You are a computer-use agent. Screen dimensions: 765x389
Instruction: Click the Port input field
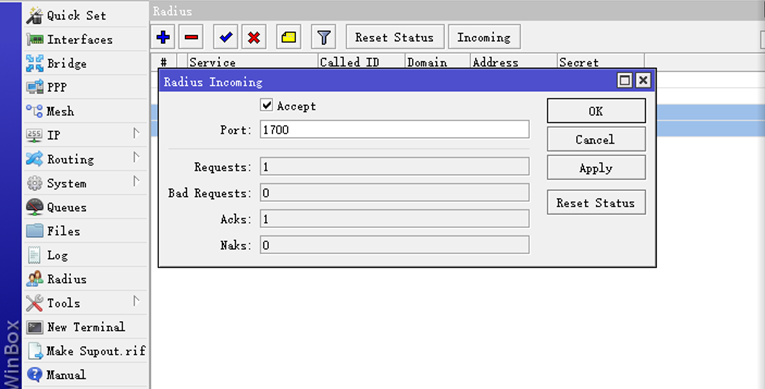coord(394,130)
